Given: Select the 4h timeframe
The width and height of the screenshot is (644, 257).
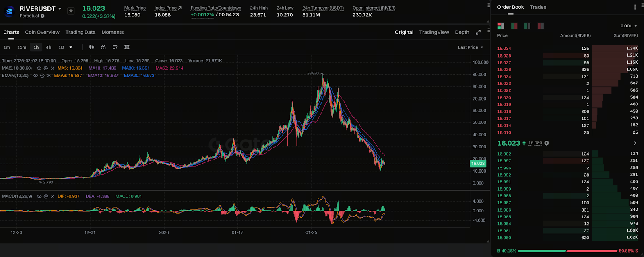Looking at the screenshot, I should (x=49, y=47).
